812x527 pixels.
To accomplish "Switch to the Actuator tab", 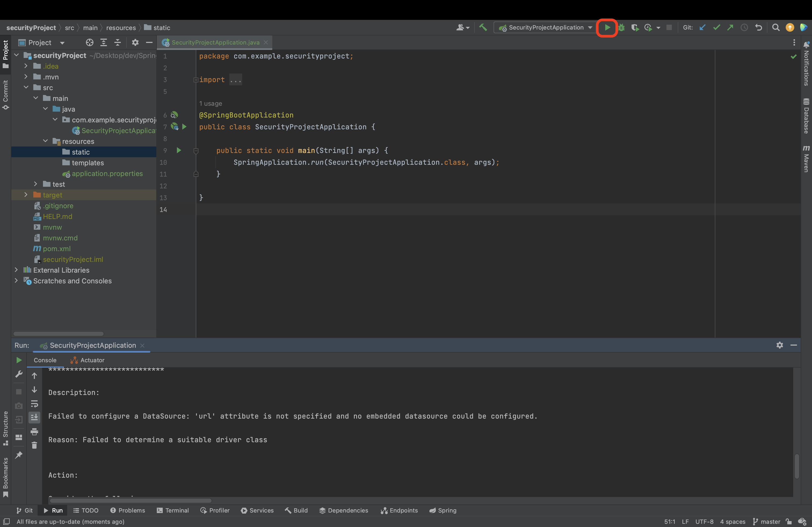I will [88, 360].
